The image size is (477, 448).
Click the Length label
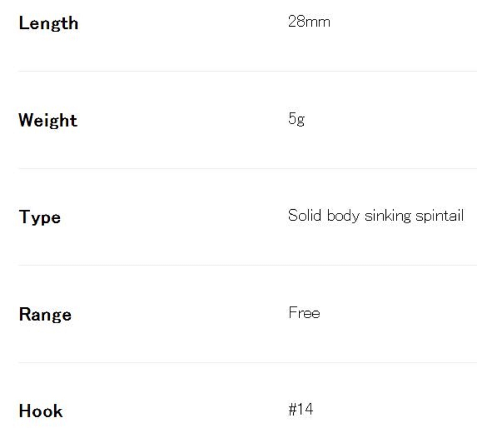tap(48, 24)
